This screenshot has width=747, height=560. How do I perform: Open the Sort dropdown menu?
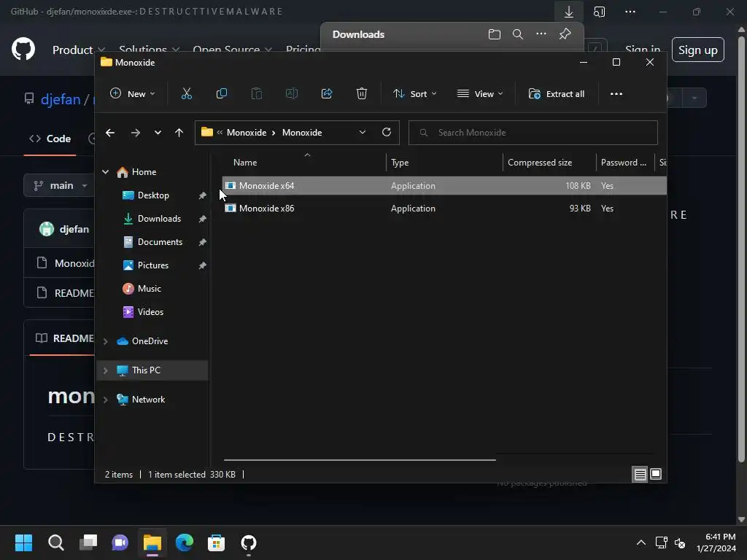tap(414, 94)
